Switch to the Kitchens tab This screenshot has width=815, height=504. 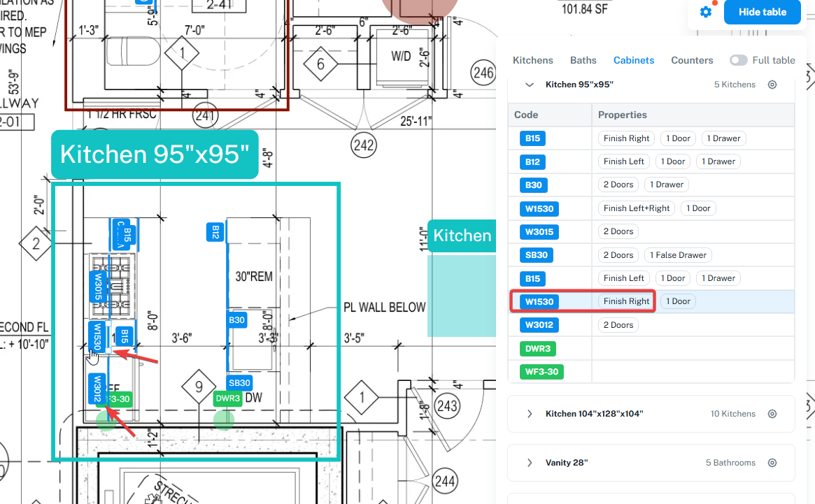533,60
